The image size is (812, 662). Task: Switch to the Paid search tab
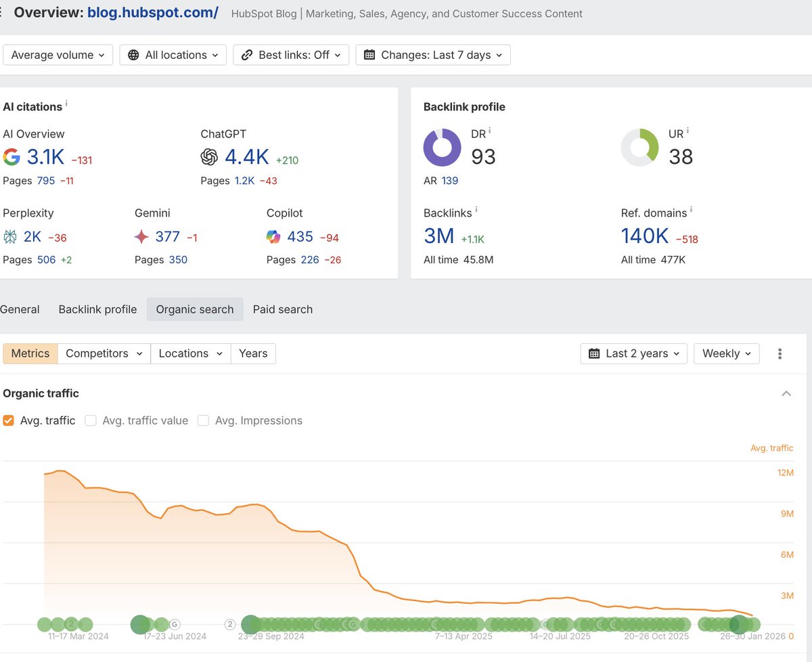tap(283, 309)
